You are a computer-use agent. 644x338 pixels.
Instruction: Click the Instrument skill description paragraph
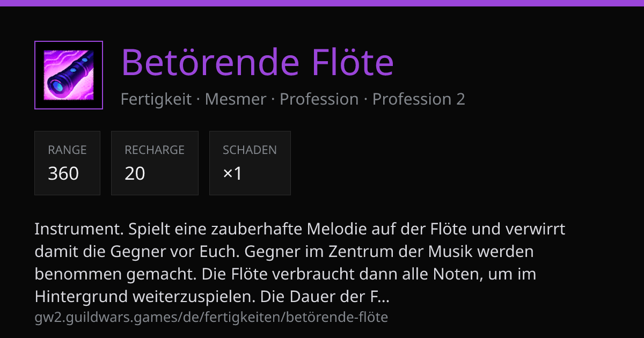click(300, 263)
